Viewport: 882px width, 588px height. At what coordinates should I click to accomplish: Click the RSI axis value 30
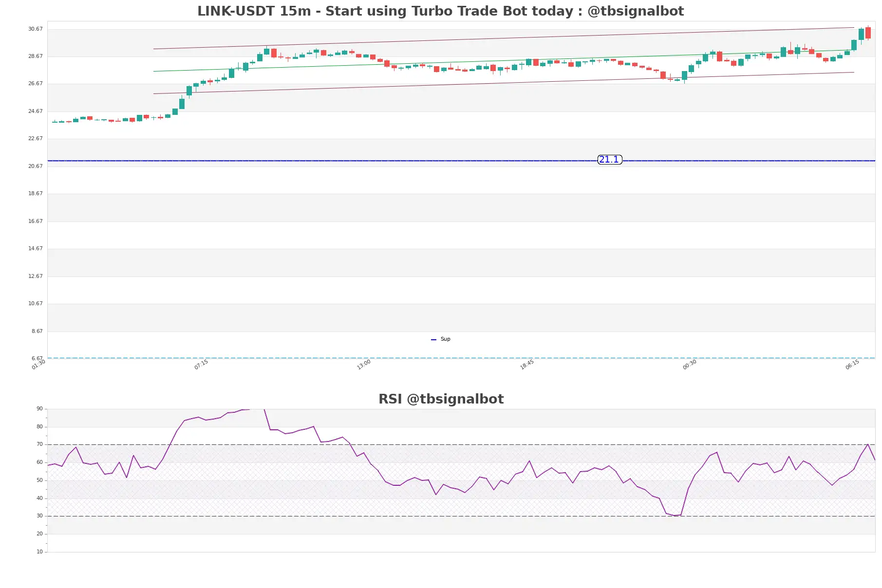[39, 516]
